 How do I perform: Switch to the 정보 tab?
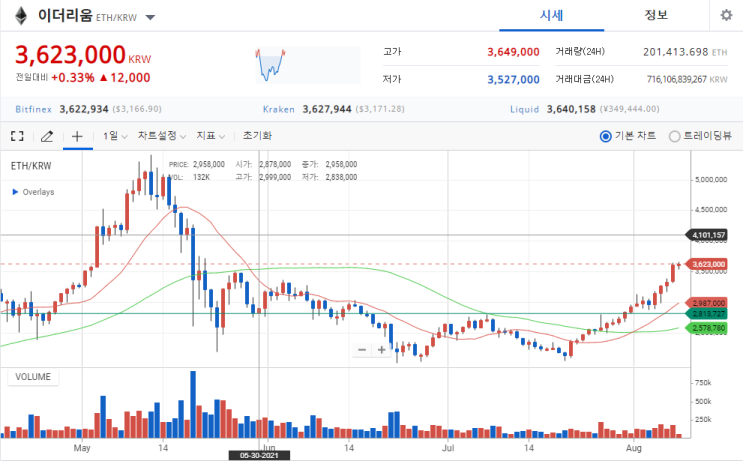[x=656, y=16]
